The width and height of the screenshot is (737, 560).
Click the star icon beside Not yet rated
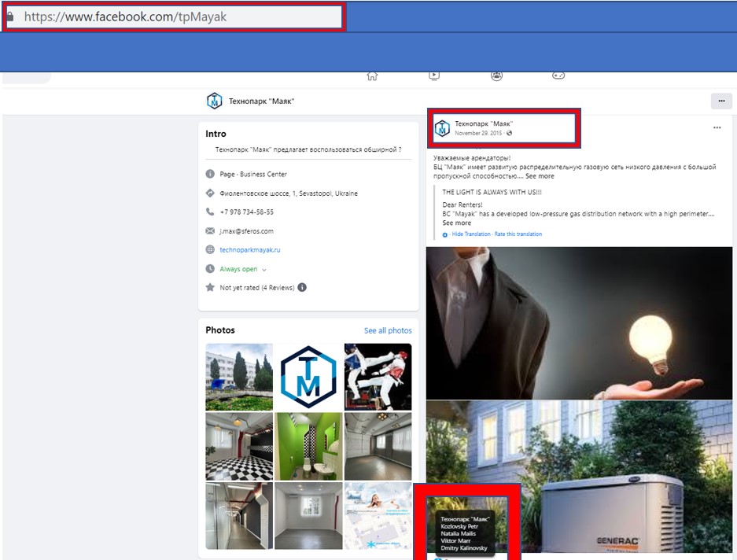[x=210, y=287]
